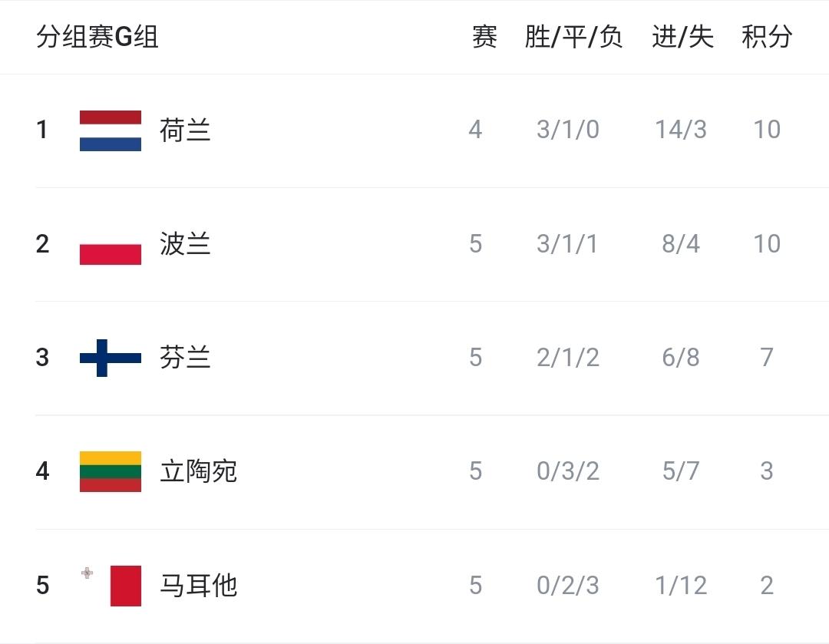This screenshot has height=644, width=829.
Task: Click Malta's goal record 1/12
Action: [681, 585]
